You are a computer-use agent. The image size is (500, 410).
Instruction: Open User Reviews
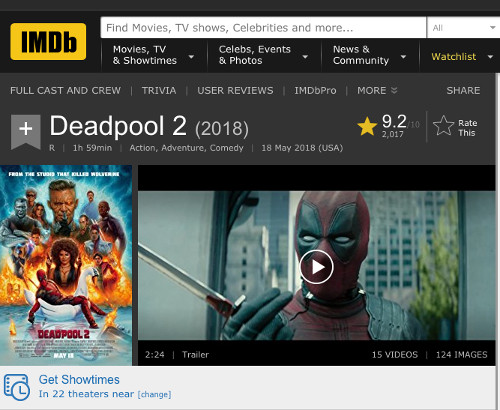[x=235, y=90]
